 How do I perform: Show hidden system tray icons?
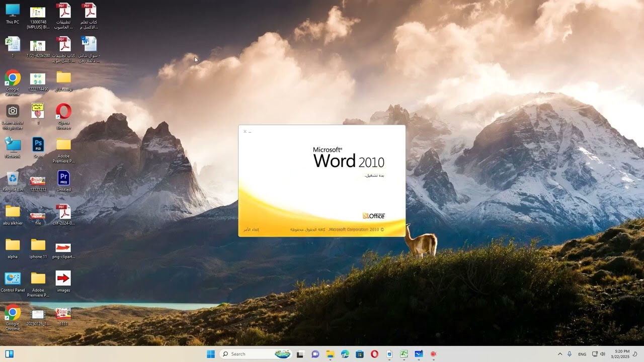(x=560, y=354)
